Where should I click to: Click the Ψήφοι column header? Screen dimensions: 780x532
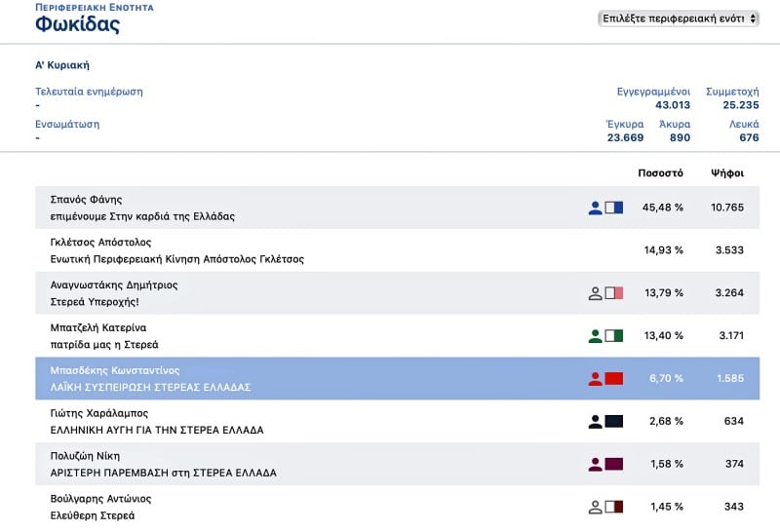point(727,173)
